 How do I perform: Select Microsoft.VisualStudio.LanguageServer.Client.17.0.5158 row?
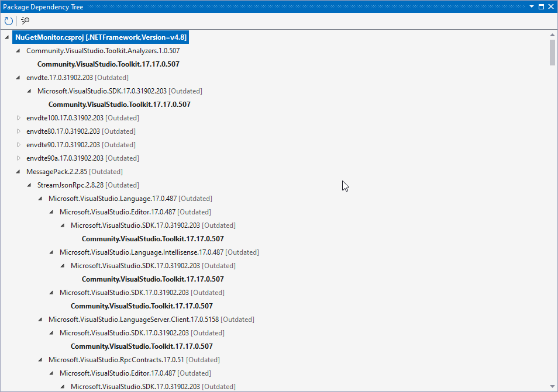pyautogui.click(x=151, y=320)
